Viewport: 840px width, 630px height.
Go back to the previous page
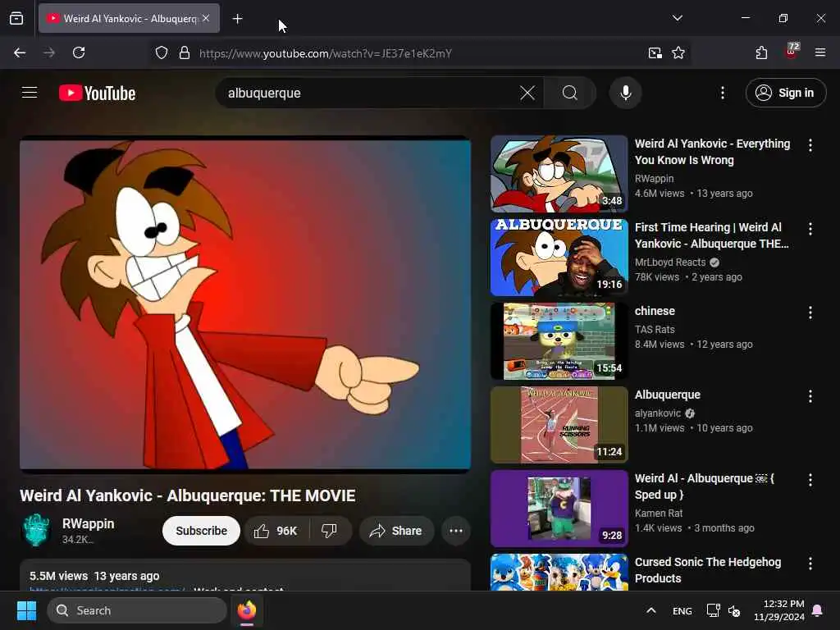pyautogui.click(x=20, y=52)
